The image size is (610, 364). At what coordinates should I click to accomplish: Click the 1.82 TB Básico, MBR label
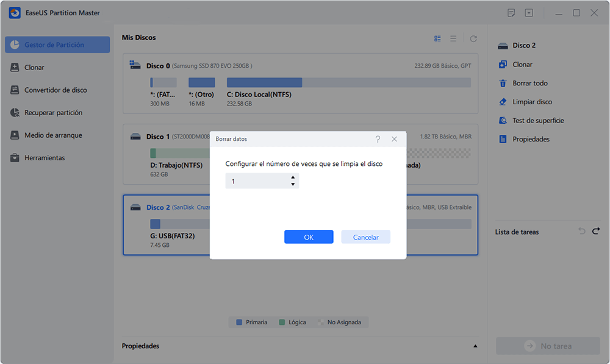tap(445, 137)
